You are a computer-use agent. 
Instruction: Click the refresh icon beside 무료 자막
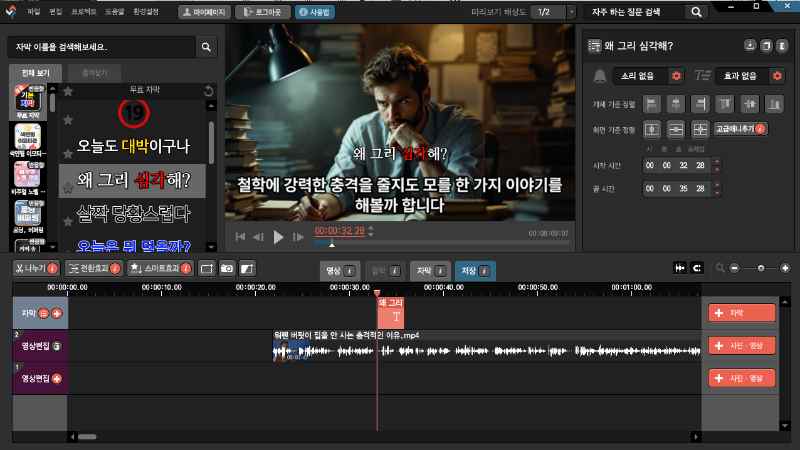click(208, 91)
